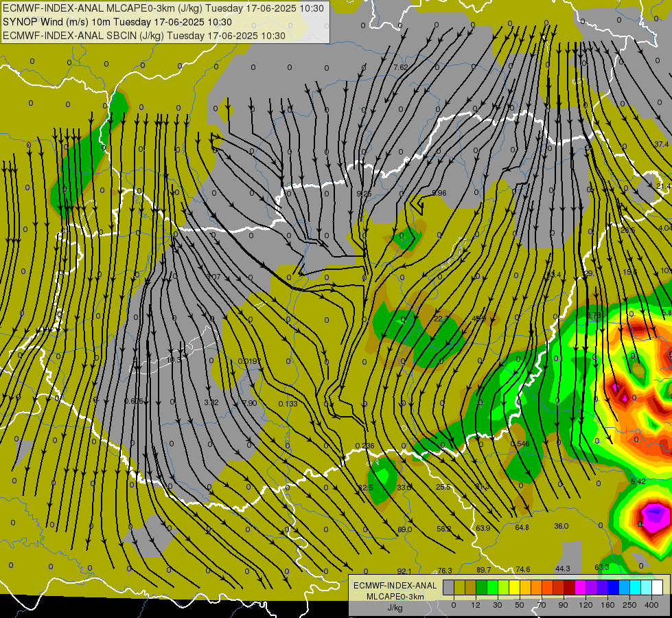The width and height of the screenshot is (672, 618).
Task: Click the map value '64.8'
Action: tap(522, 527)
